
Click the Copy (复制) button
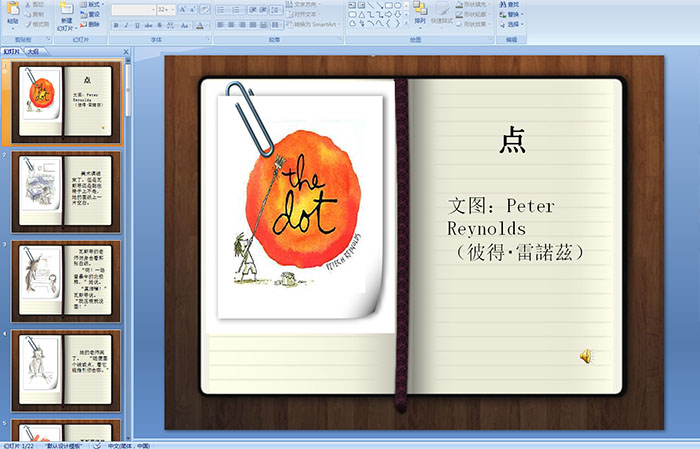[34, 14]
